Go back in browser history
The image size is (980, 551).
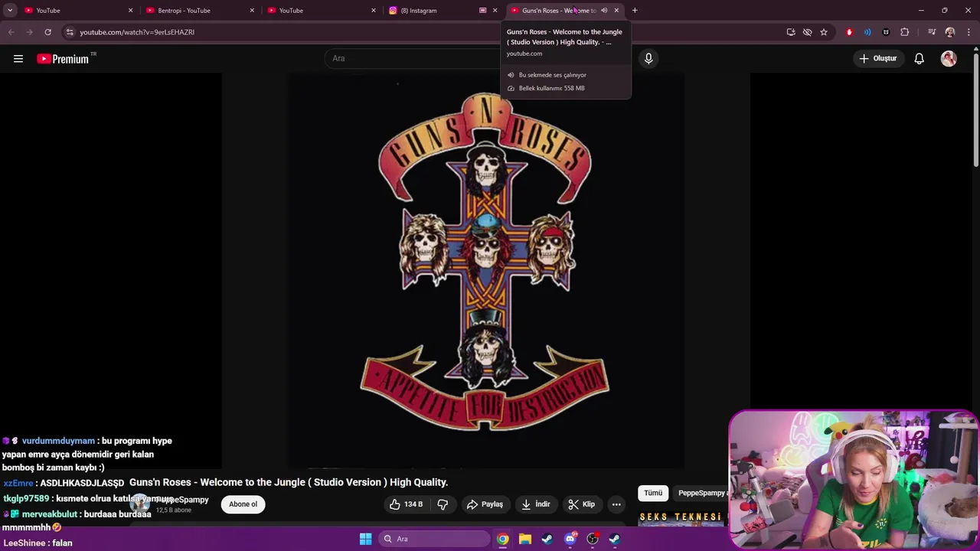click(11, 32)
